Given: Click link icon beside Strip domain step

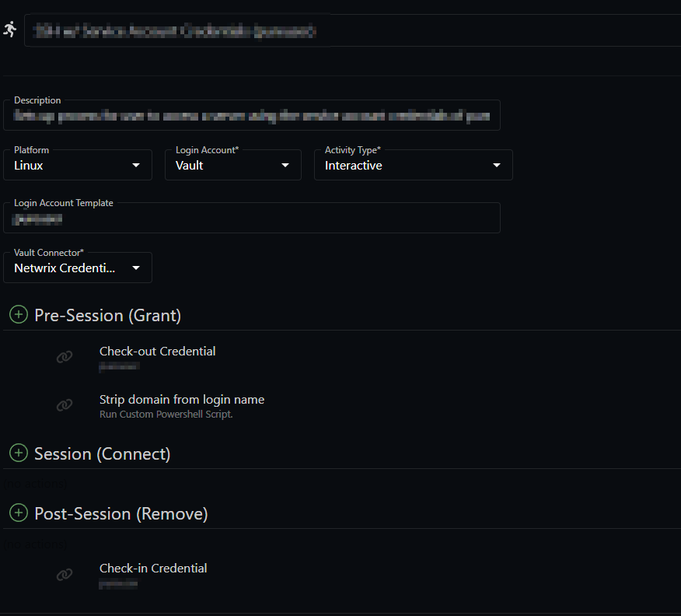Looking at the screenshot, I should (65, 405).
